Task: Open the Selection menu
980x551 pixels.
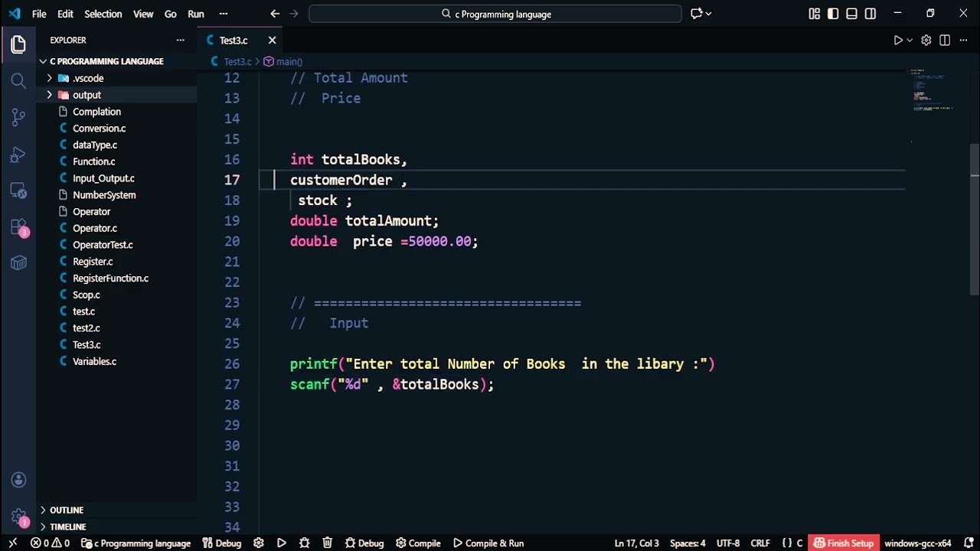Action: click(103, 14)
